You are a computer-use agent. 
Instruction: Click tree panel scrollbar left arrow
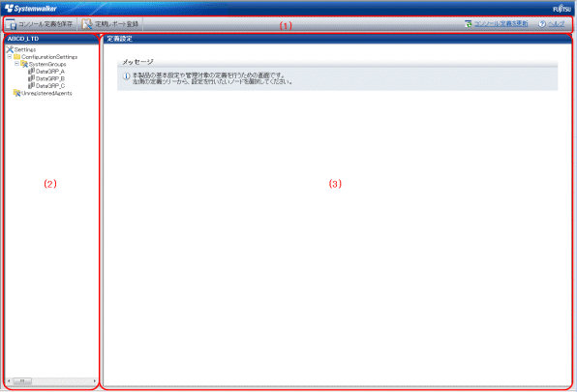[x=9, y=381]
